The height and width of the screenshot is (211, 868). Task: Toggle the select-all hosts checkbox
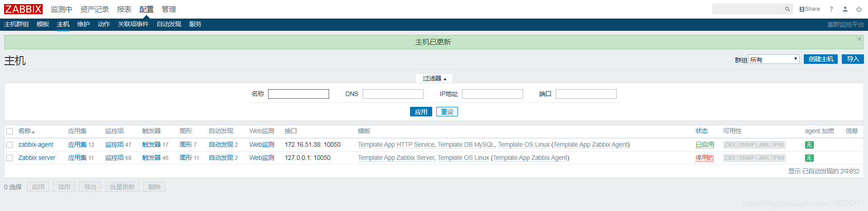9,131
